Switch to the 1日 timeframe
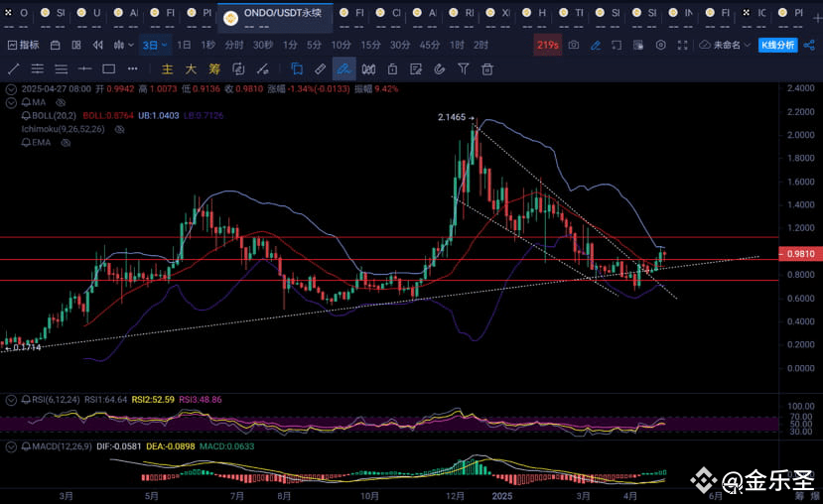 (184, 45)
